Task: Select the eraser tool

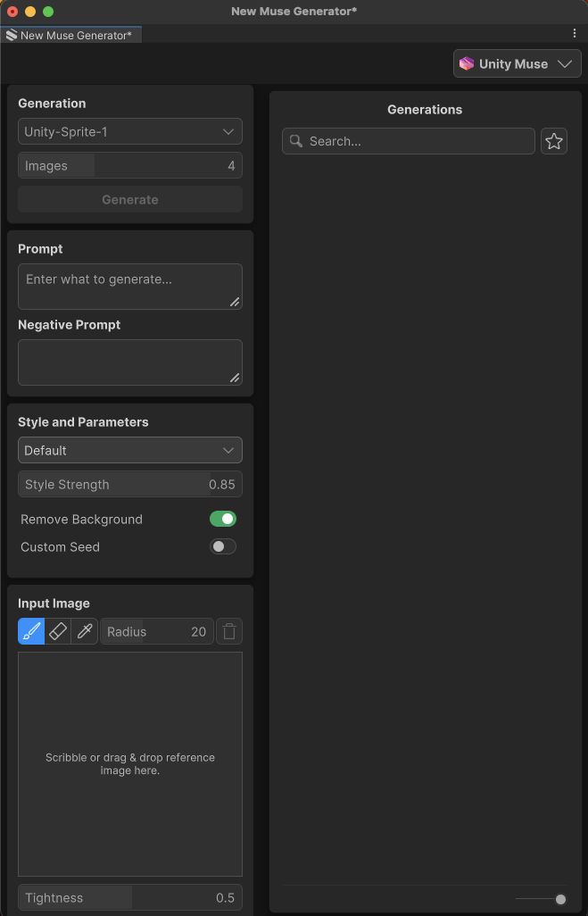Action: point(58,632)
